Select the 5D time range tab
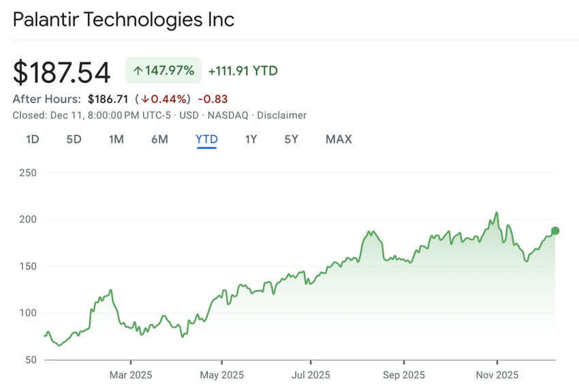 click(x=74, y=140)
